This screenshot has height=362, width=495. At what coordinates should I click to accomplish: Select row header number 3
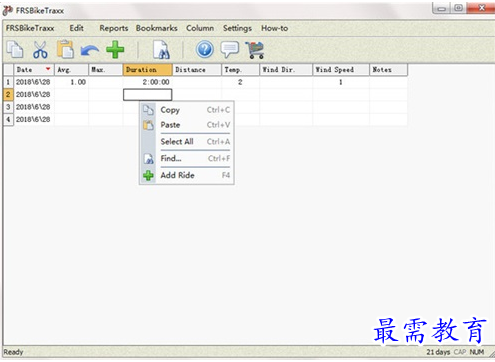point(8,107)
